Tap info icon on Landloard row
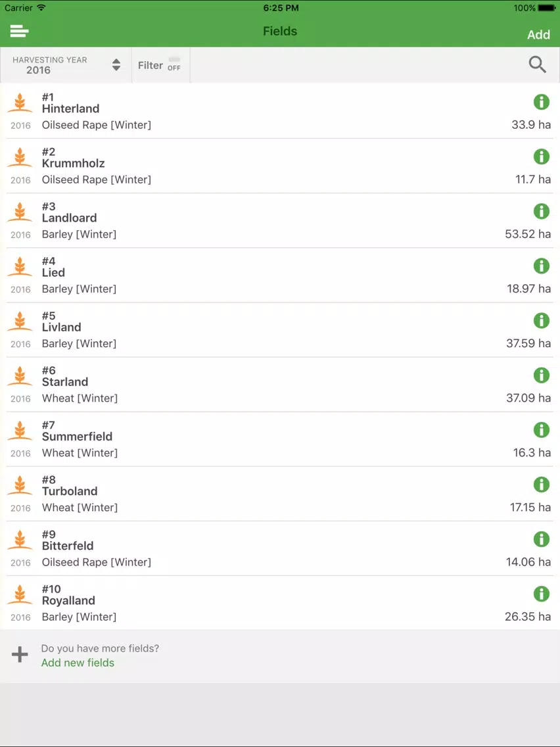This screenshot has width=560, height=747. pos(542,211)
